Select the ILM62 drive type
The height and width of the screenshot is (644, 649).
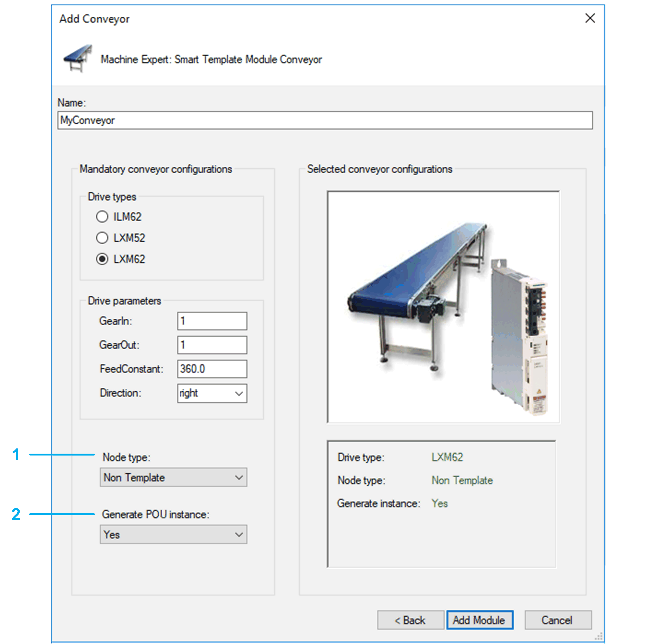102,217
